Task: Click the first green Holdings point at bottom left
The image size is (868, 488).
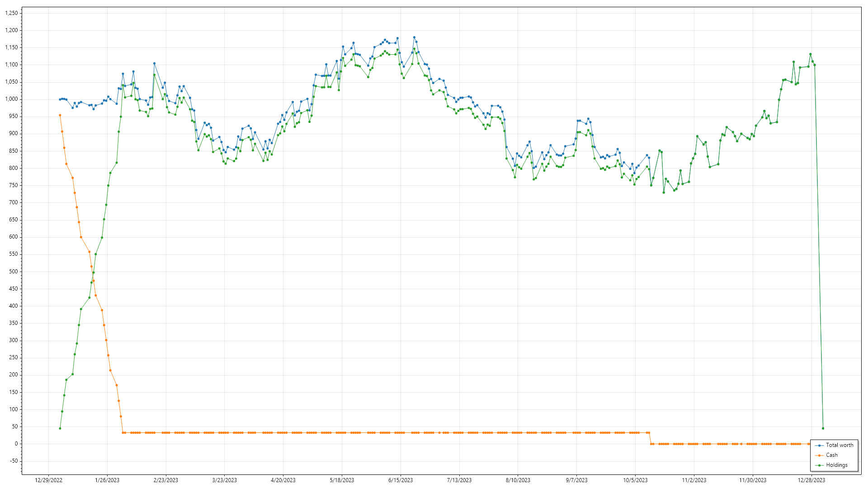Action: (60, 428)
